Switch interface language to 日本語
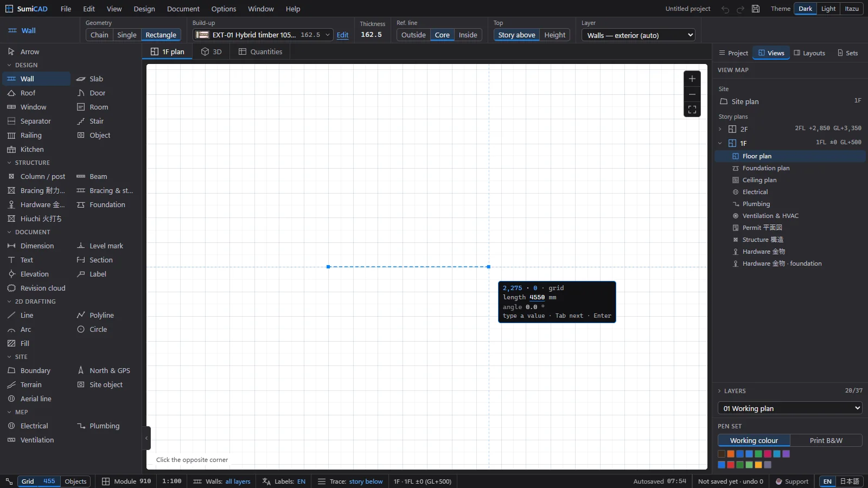The image size is (868, 488). tap(850, 481)
